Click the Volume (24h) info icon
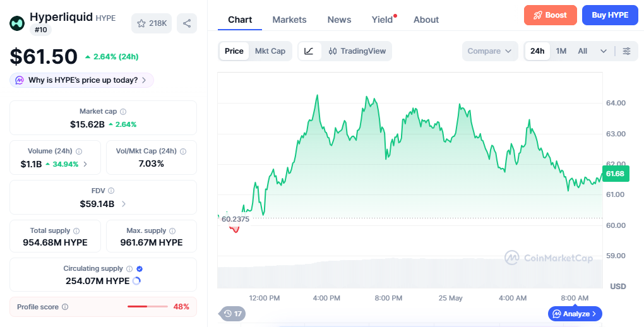Screen dimensions: 644x327 79,151
